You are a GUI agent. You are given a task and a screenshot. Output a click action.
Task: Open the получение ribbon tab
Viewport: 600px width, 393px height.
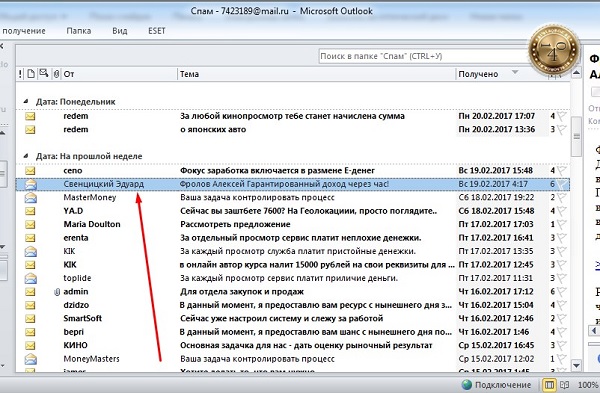pyautogui.click(x=24, y=31)
